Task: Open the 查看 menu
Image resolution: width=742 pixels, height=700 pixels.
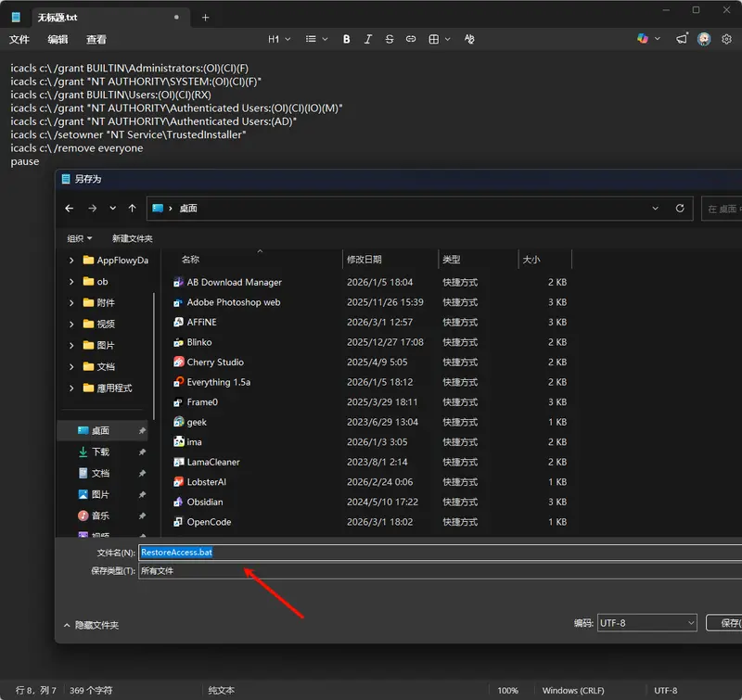Action: point(96,40)
